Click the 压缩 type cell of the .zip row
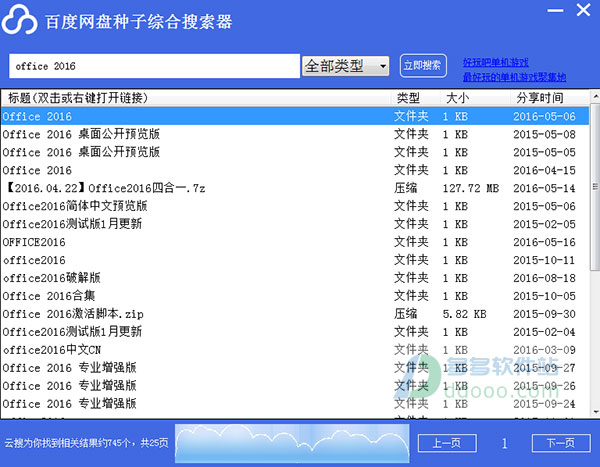Viewport: 600px width, 467px height. click(x=405, y=314)
